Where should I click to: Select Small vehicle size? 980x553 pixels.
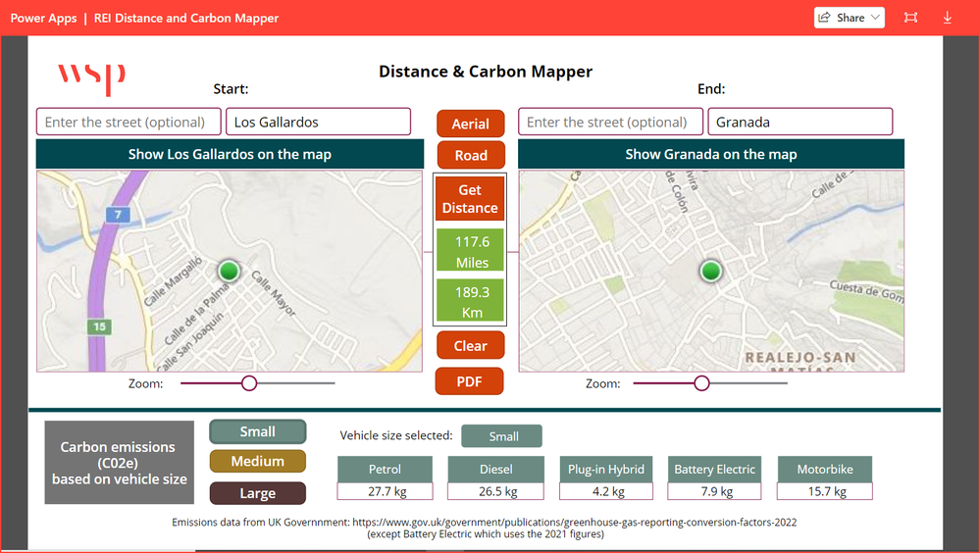pyautogui.click(x=257, y=431)
